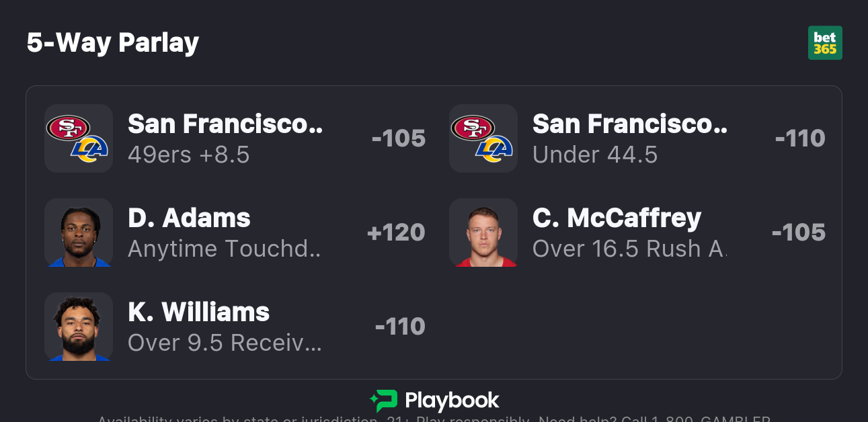Open the C. McCaffrey player name
868x422 pixels.
[x=617, y=218]
